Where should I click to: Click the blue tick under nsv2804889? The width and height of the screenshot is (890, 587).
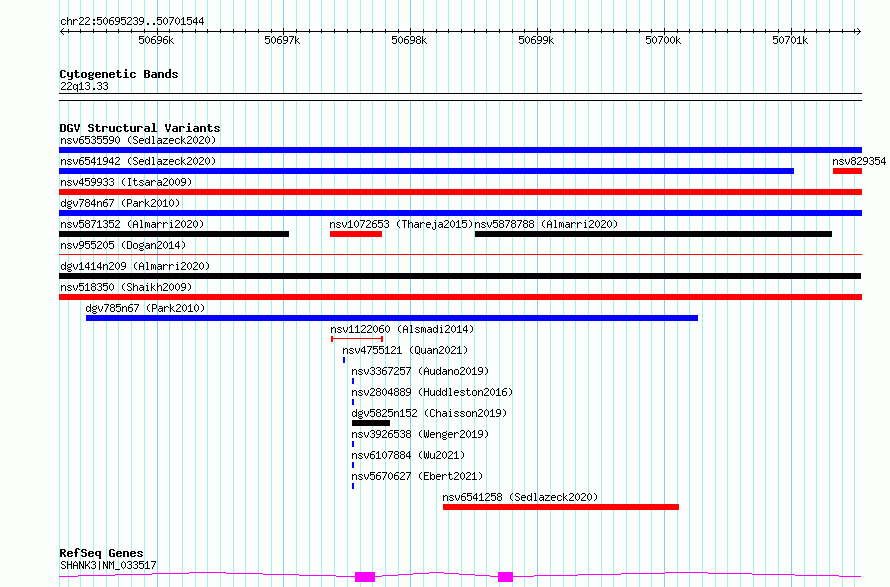point(353,402)
